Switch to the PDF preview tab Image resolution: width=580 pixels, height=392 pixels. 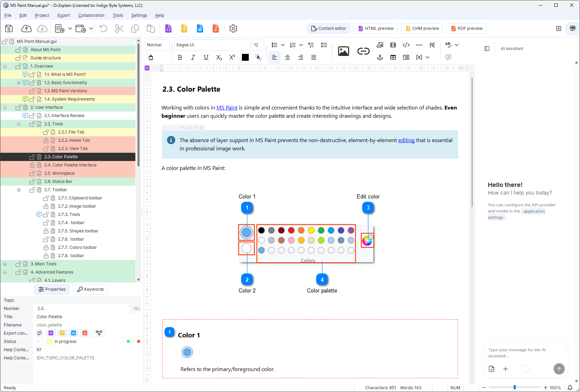(466, 28)
